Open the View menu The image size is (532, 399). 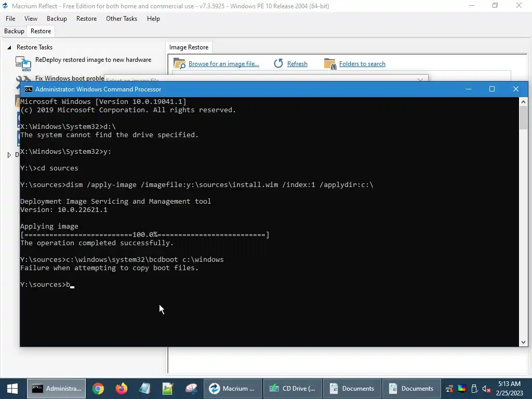click(31, 19)
